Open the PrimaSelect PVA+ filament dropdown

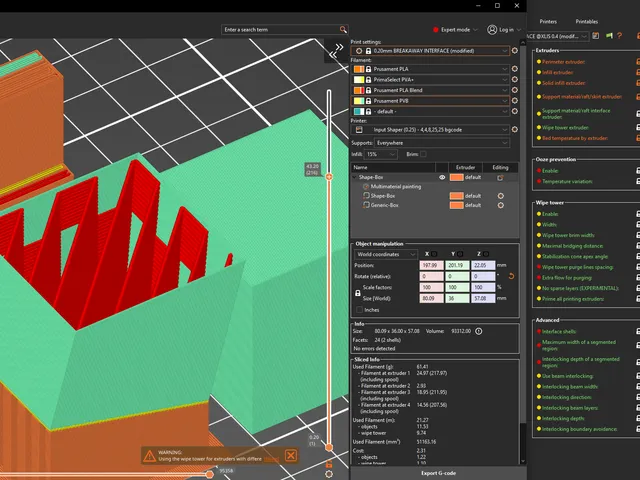(x=430, y=80)
